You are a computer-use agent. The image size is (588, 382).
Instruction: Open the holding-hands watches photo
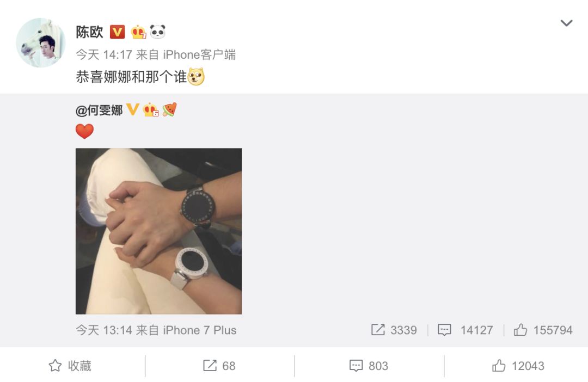click(x=158, y=231)
